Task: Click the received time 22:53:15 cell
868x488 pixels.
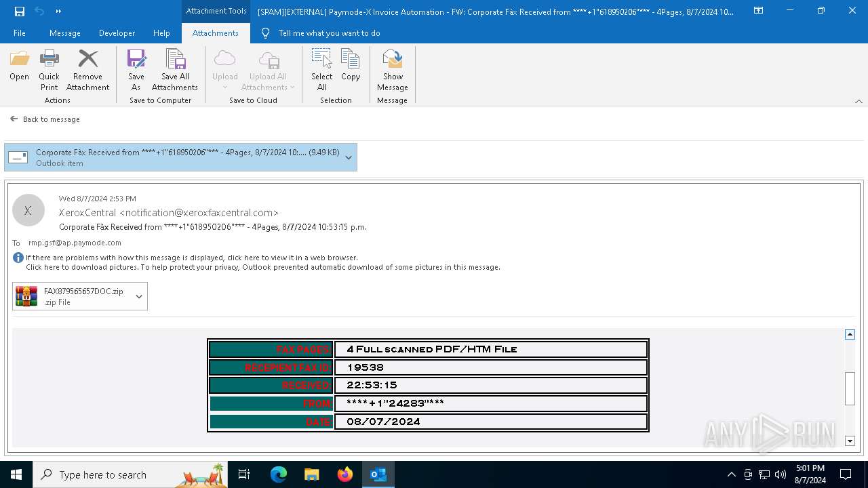Action: tap(491, 385)
